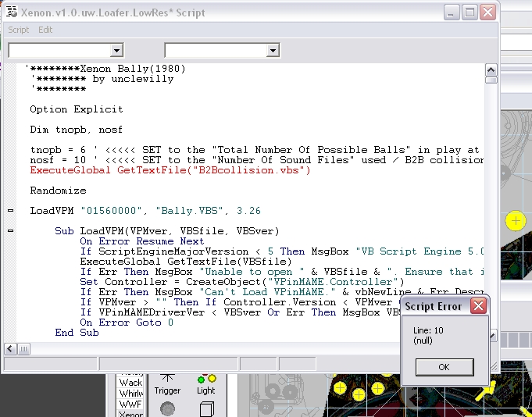The width and height of the screenshot is (532, 417).
Task: Maximize the script editor window
Action: point(470,12)
